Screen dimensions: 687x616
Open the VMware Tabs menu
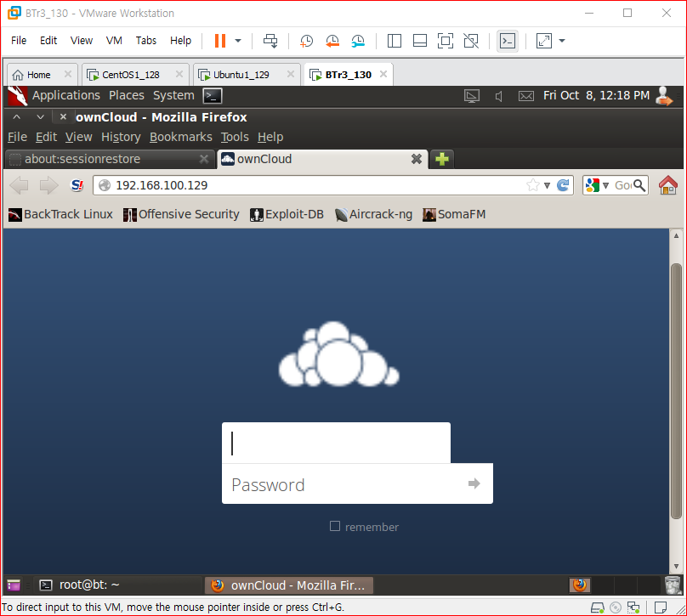click(x=146, y=40)
